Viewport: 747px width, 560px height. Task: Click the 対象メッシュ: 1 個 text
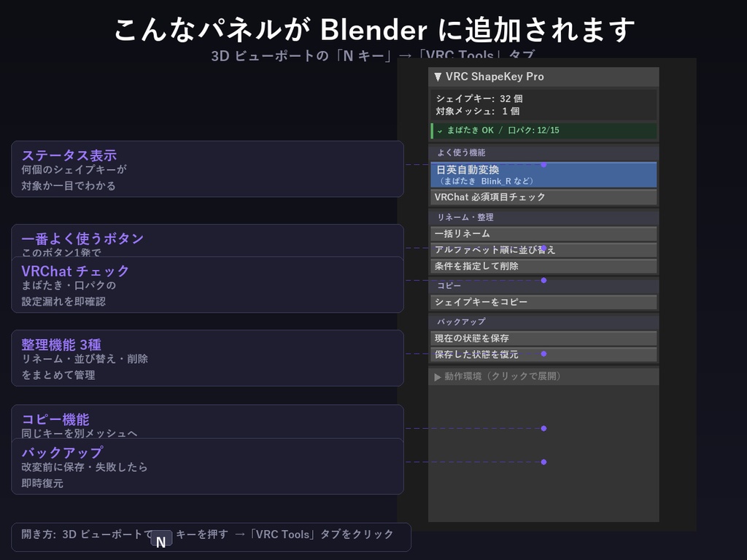click(x=477, y=111)
